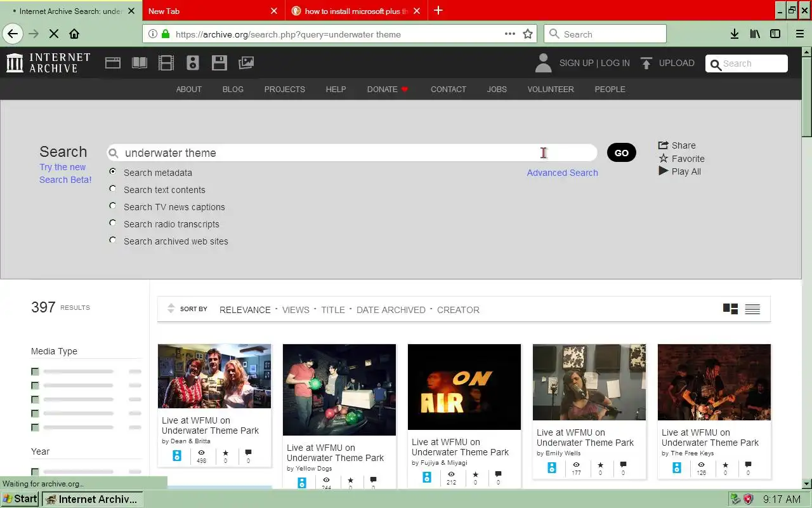Click the SIGN UP | LOG IN link
812x508 pixels.
point(594,63)
